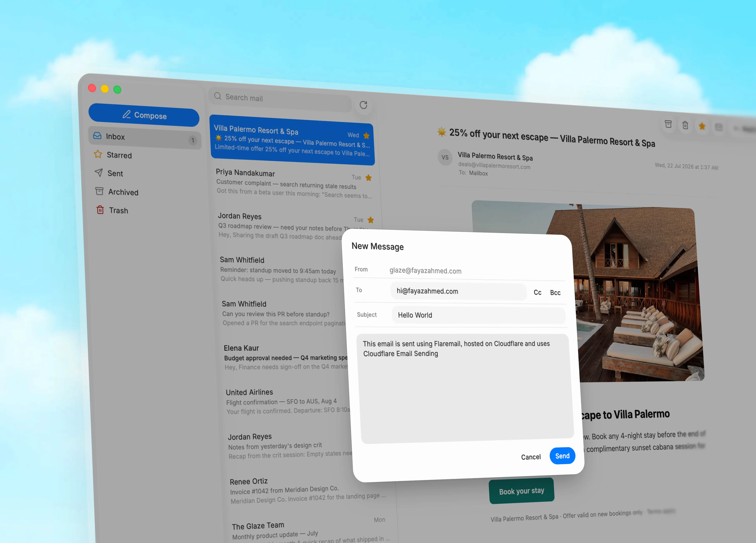Show the Cc field
The height and width of the screenshot is (543, 756).
(537, 292)
